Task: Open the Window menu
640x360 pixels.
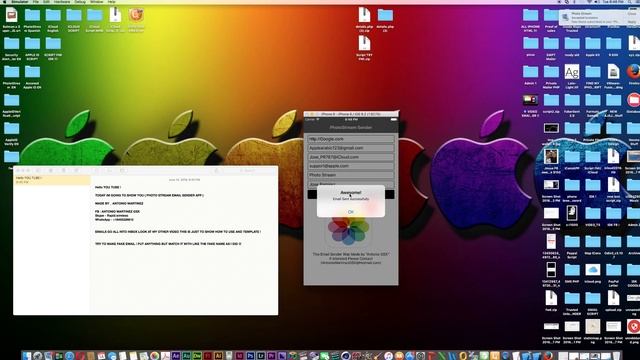Action: [97, 2]
